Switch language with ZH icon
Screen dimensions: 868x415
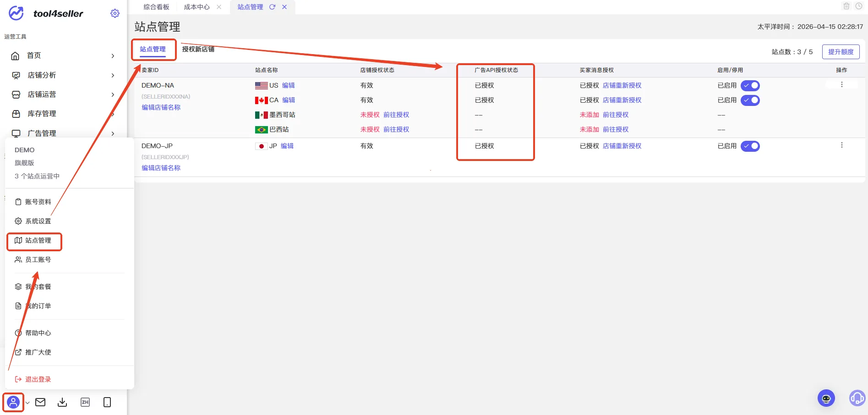[85, 402]
